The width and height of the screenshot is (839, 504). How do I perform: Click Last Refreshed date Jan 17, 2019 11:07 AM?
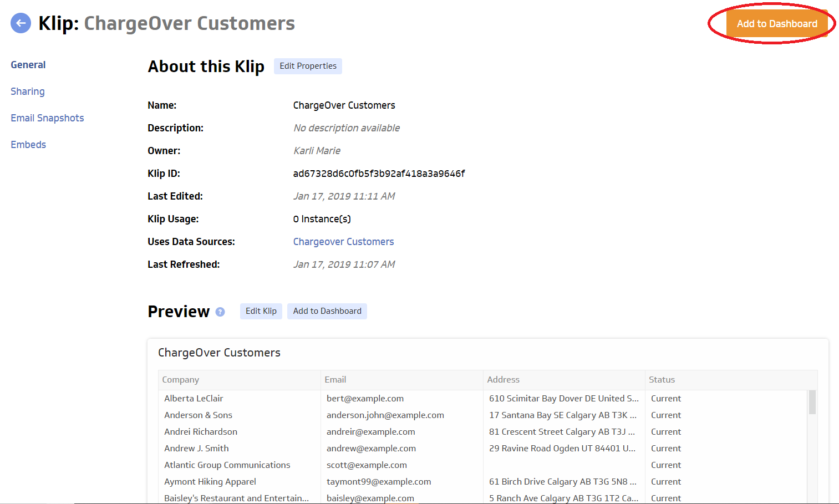coord(344,264)
